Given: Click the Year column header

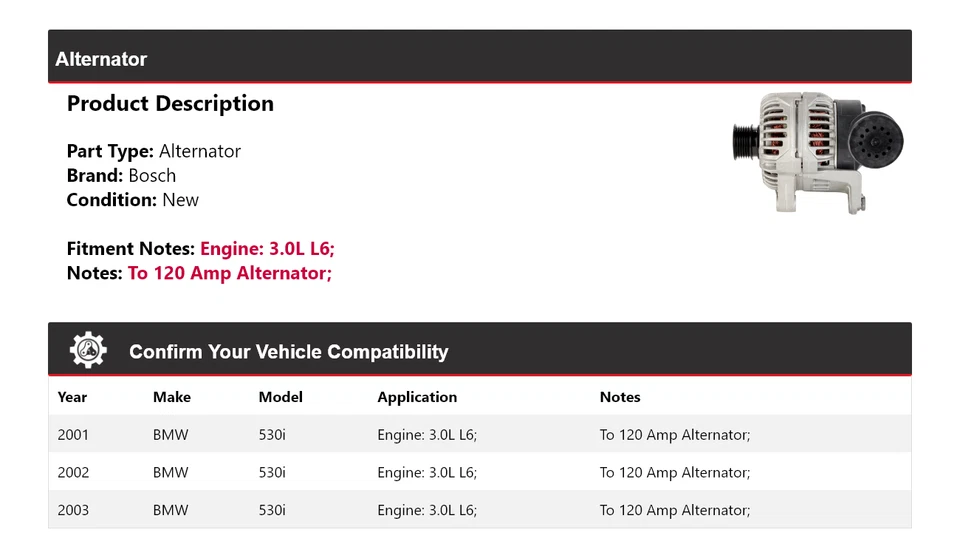Looking at the screenshot, I should click(72, 397).
